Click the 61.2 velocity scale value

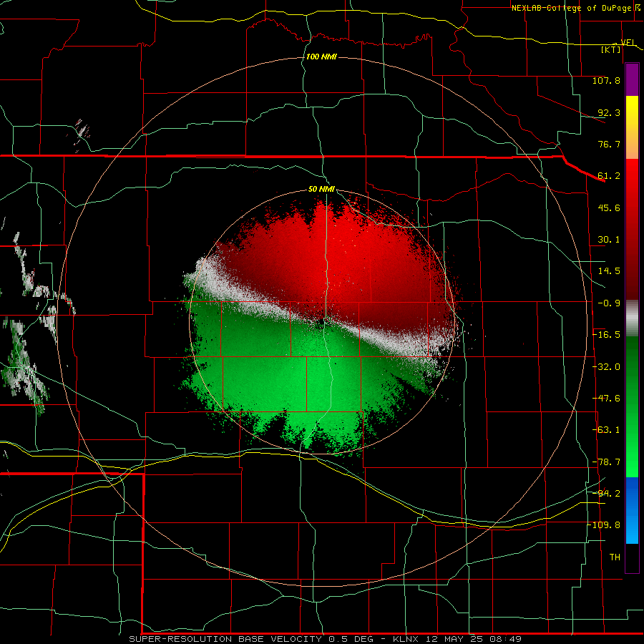point(609,176)
